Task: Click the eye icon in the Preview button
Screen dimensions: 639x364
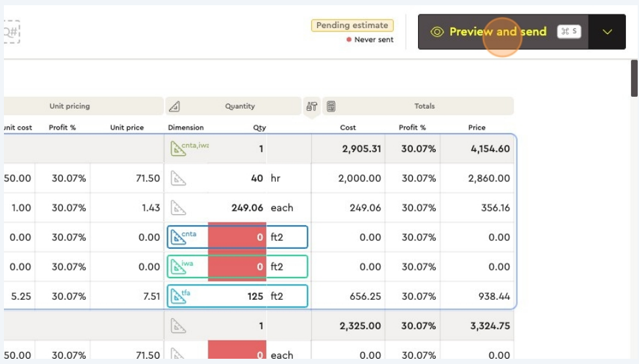Action: [437, 32]
